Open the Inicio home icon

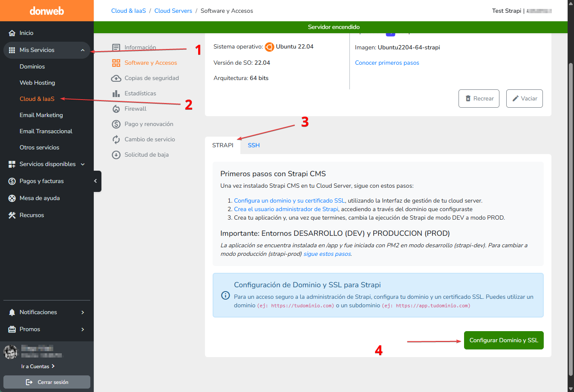[x=12, y=33]
